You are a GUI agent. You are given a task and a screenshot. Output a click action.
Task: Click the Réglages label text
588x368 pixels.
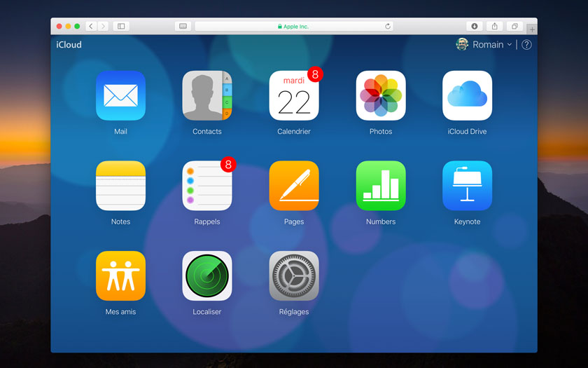click(293, 312)
